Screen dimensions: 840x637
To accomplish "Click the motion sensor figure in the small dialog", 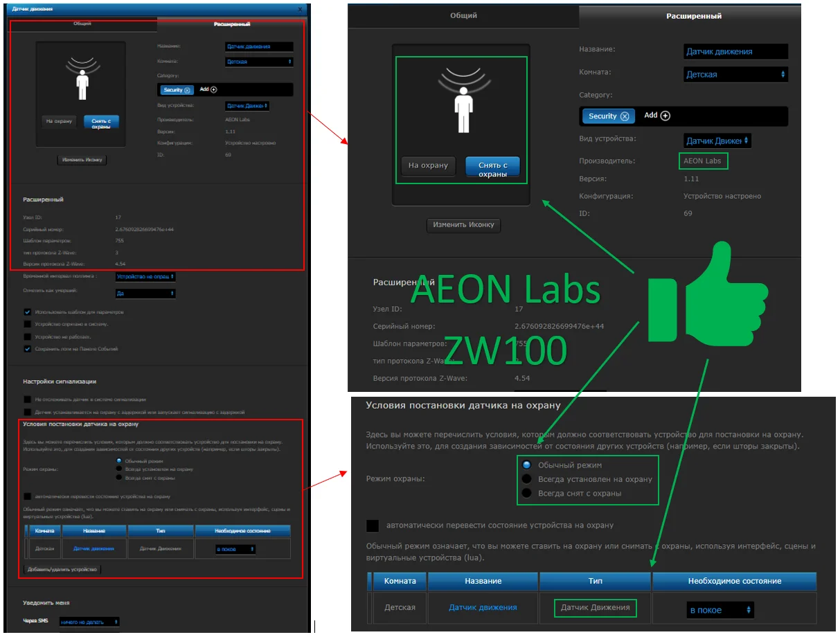I will coord(82,77).
